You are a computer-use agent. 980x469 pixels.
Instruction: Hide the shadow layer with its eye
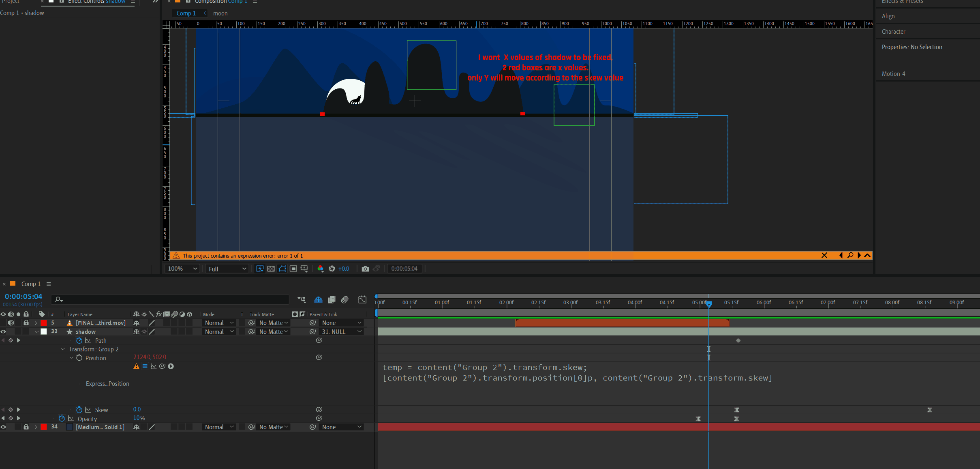(3, 331)
